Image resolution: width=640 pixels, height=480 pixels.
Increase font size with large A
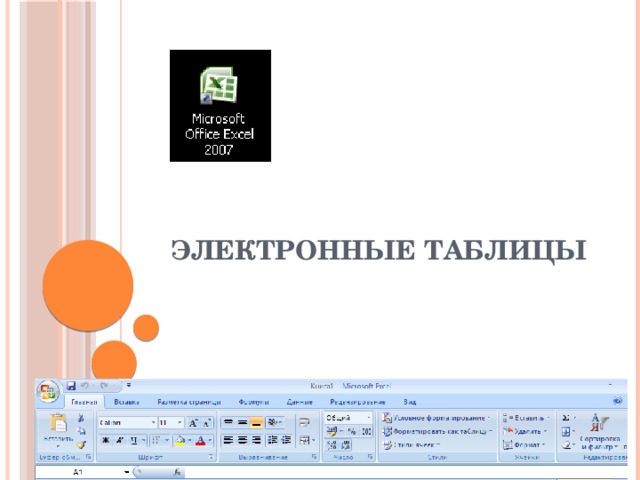pos(193,423)
